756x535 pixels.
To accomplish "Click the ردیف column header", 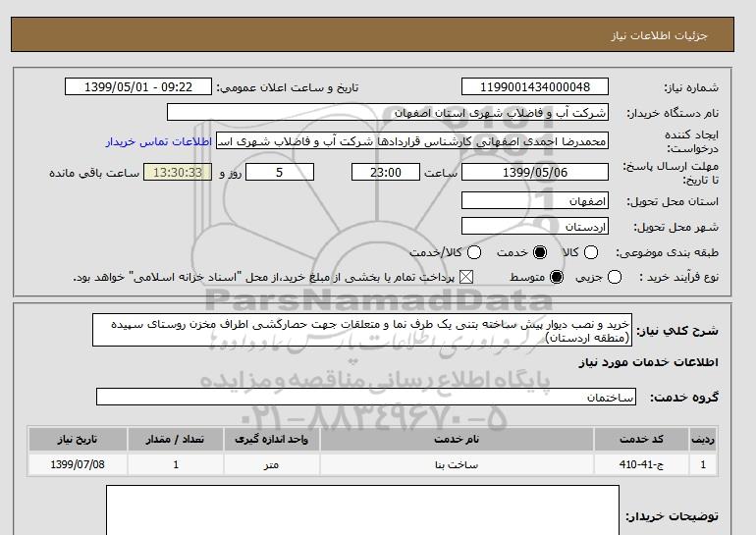I will click(x=703, y=439).
